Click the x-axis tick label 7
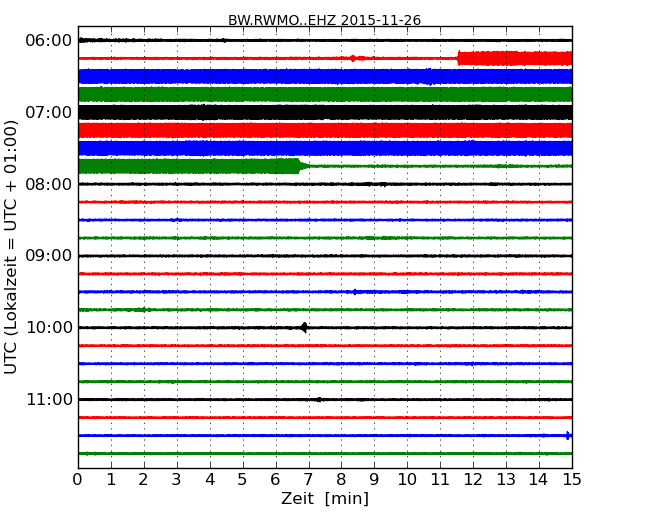The height and width of the screenshot is (520, 650). tap(308, 480)
